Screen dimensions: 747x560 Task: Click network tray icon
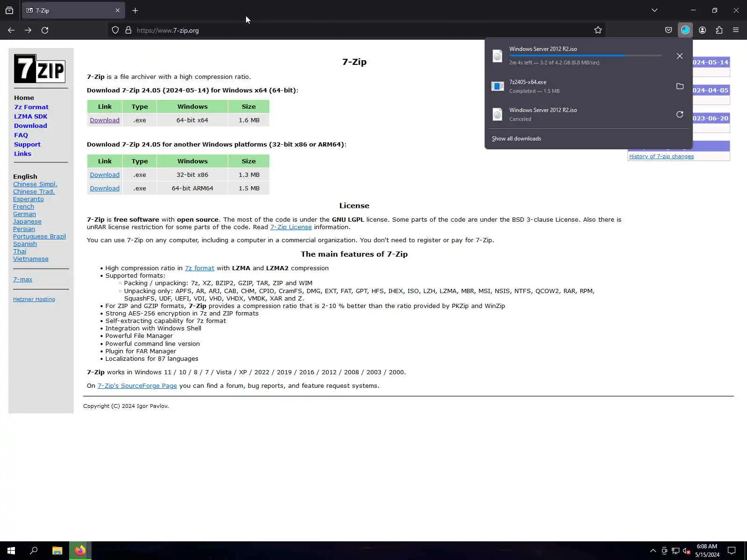pos(676,551)
